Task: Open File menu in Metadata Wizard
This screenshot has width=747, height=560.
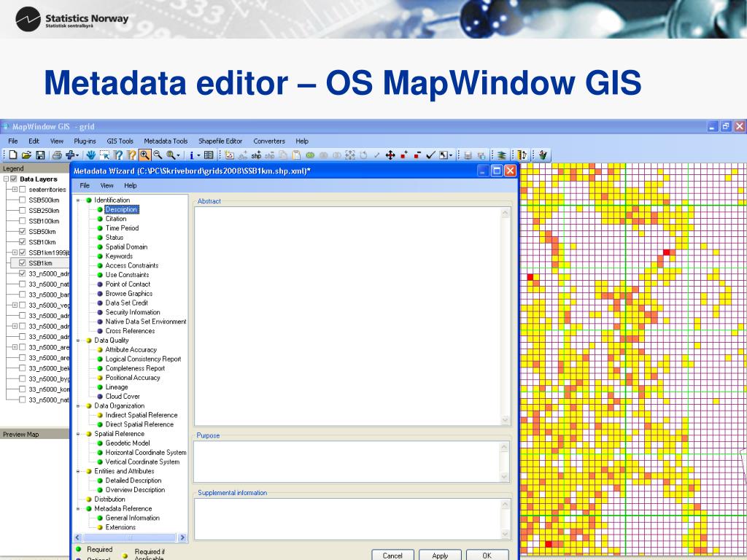Action: [x=85, y=185]
